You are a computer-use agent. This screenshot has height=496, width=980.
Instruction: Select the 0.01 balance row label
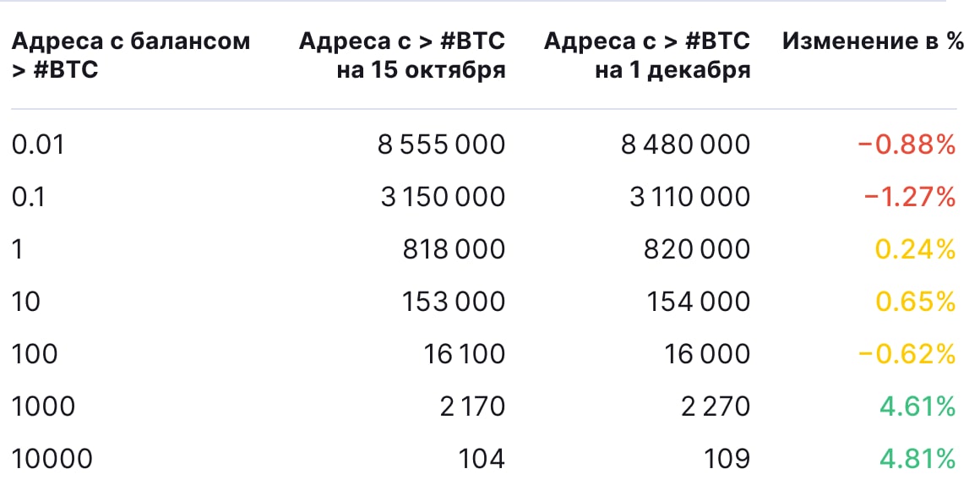pos(38,144)
